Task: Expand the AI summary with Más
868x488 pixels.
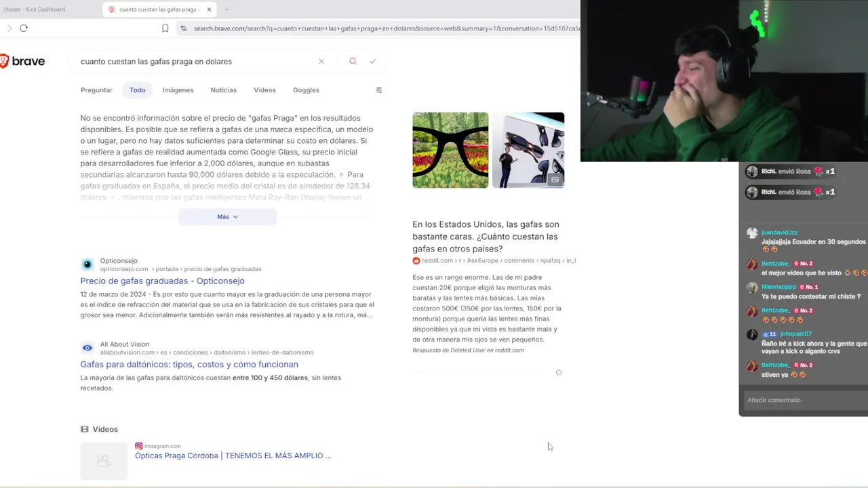Action: 227,217
